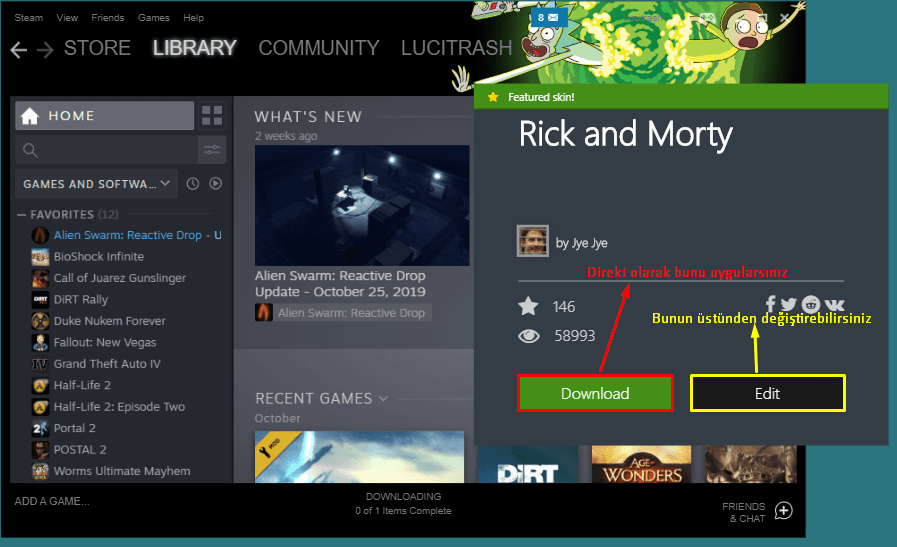Image resolution: width=897 pixels, height=547 pixels.
Task: Sort by recent with the clock icon
Action: (193, 184)
